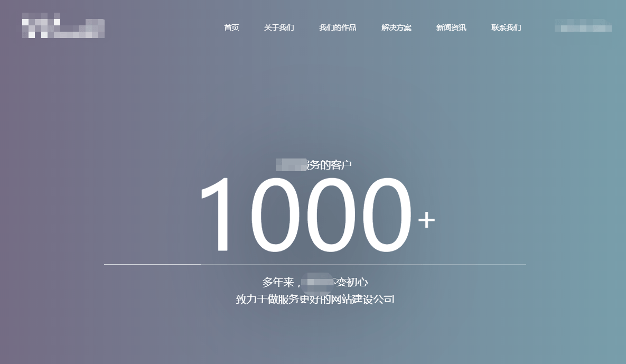Viewport: 626px width, 364px height.
Task: Click the bright filled segment of progress line
Action: tap(152, 264)
